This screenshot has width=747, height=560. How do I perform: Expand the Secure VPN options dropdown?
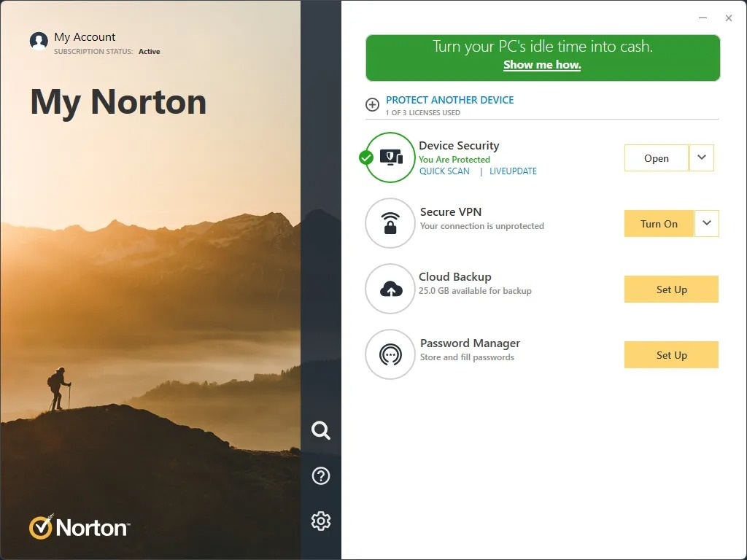[706, 223]
